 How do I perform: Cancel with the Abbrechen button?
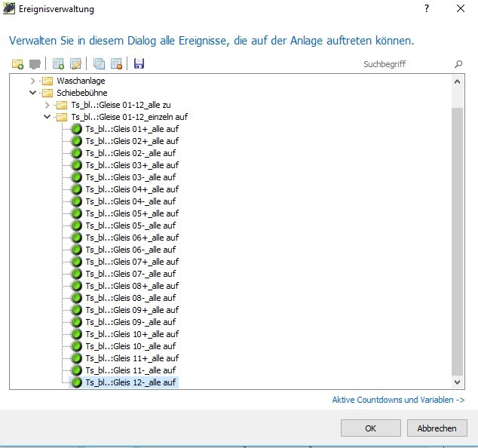[437, 428]
